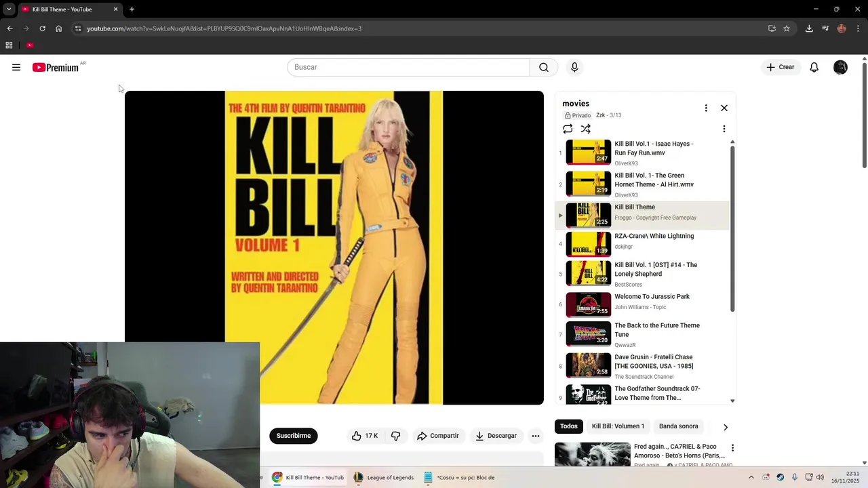Click the playlist panel scrollbar thumb
The image size is (868, 488).
[732, 228]
